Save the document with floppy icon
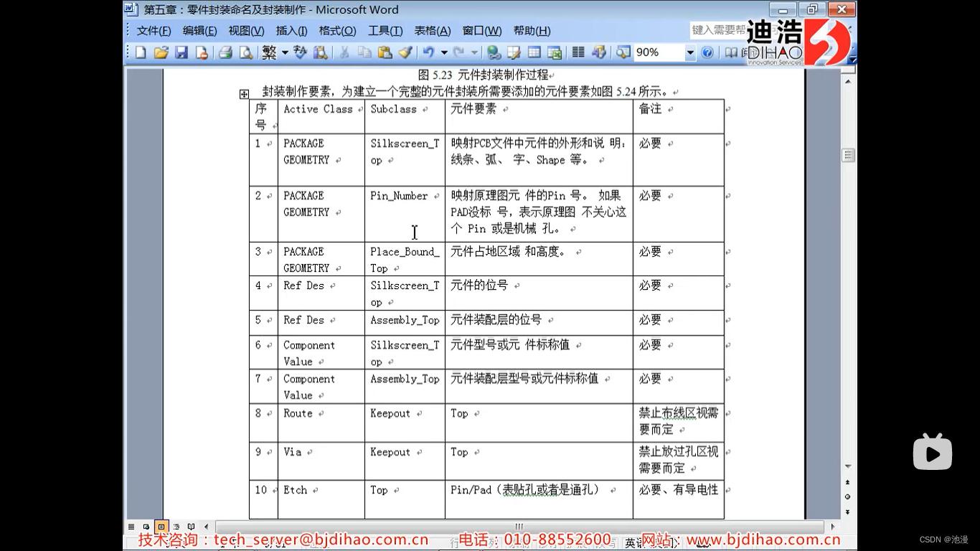The width and height of the screenshot is (980, 551). pos(182,52)
